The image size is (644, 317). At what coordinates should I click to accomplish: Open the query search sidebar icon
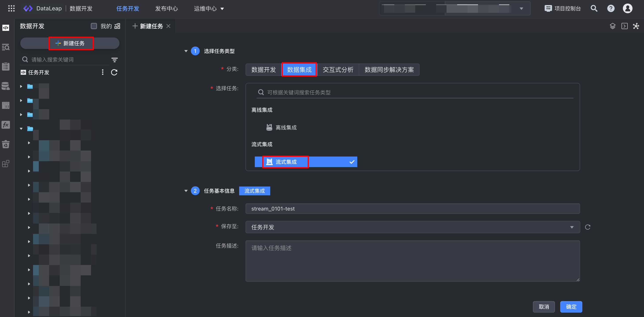coord(6,47)
